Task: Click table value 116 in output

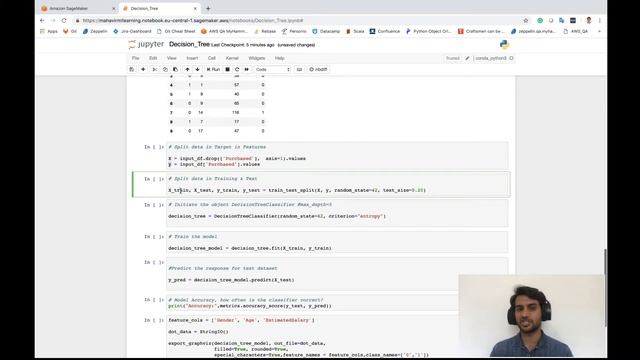Action: pyautogui.click(x=236, y=113)
